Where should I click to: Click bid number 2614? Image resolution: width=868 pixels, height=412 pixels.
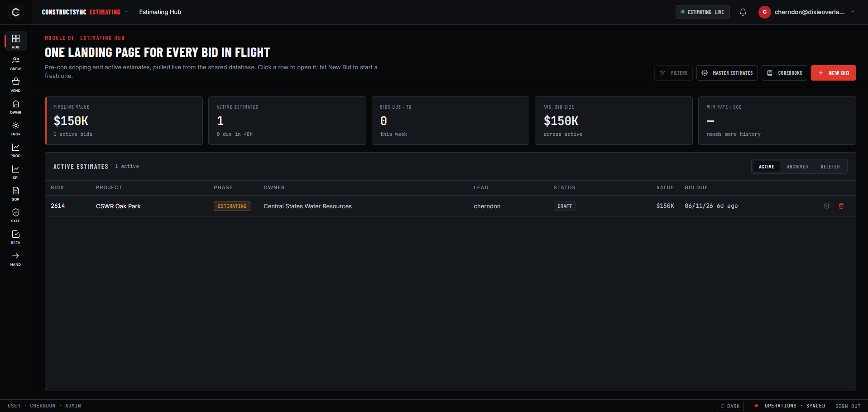point(58,206)
